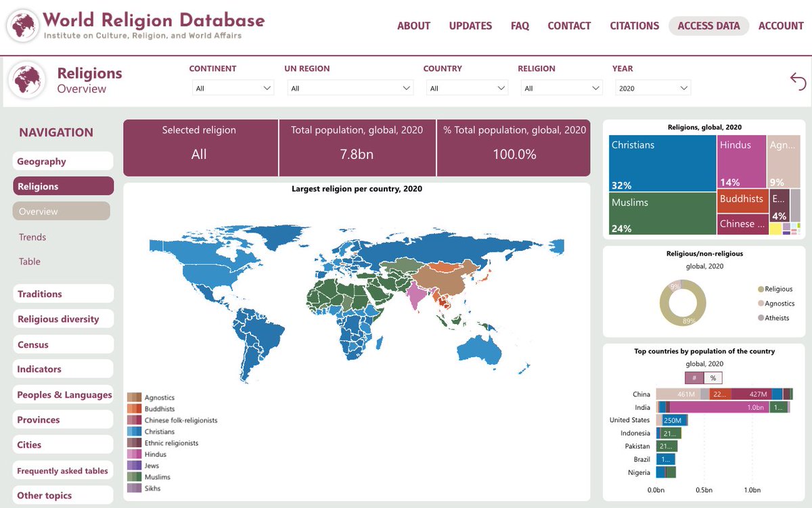
Task: Switch the bar chart to % mode
Action: 713,378
